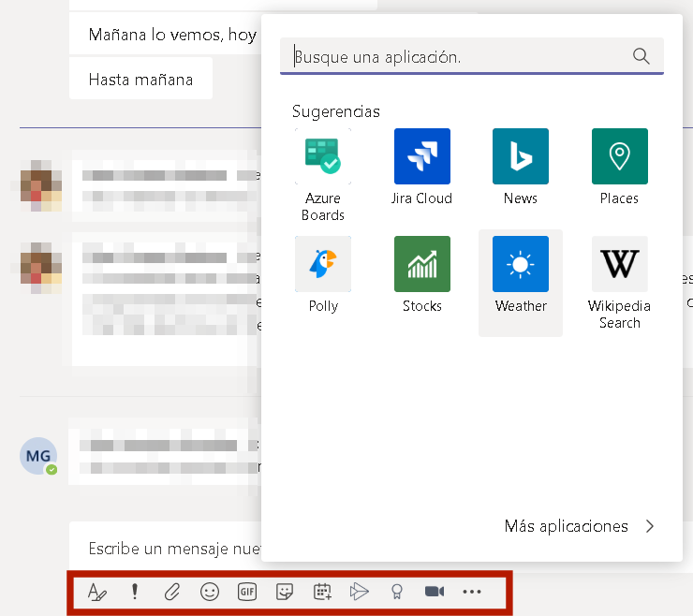
Task: Open the GIF picker
Action: click(247, 592)
